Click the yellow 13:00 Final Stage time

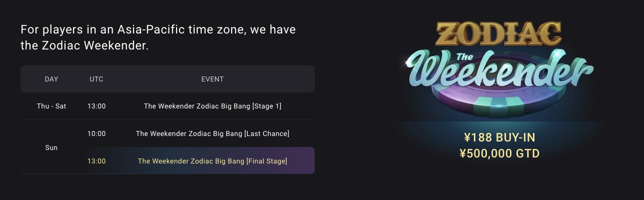coord(97,161)
